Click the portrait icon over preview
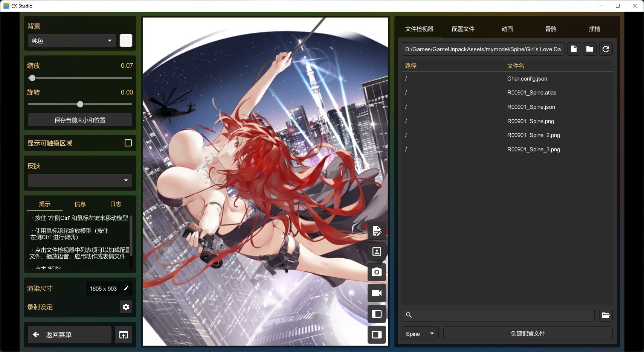Viewport: 644px width, 352px height. pos(377,251)
